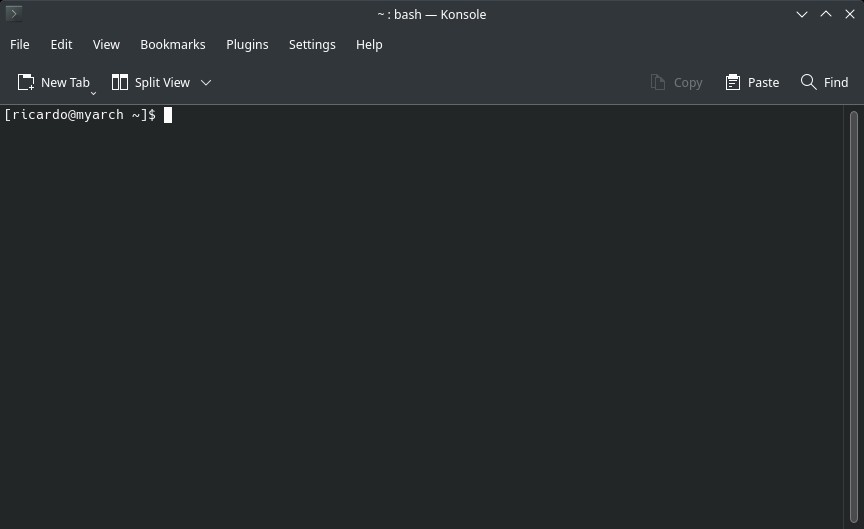
Task: Click the New Tab icon
Action: pyautogui.click(x=26, y=82)
